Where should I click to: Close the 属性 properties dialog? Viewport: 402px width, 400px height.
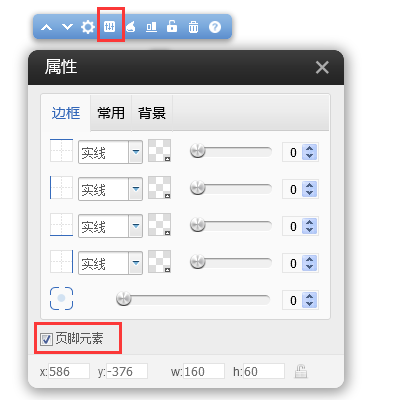coord(322,68)
